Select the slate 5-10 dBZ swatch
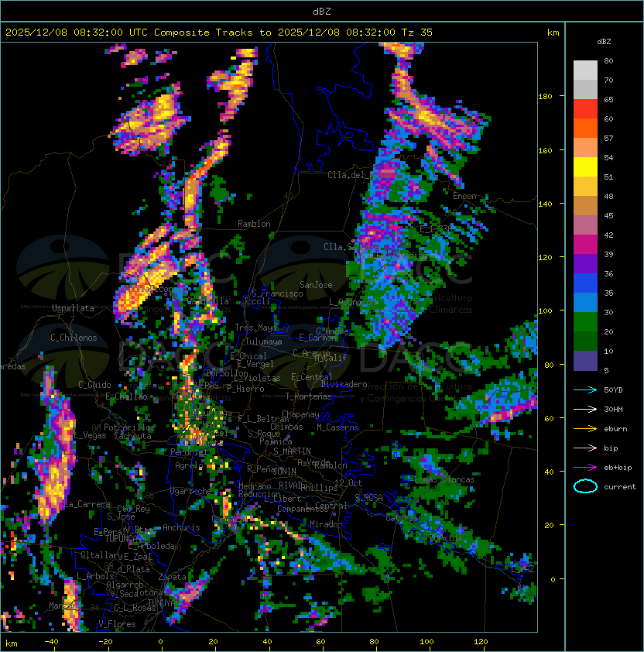 pyautogui.click(x=585, y=361)
